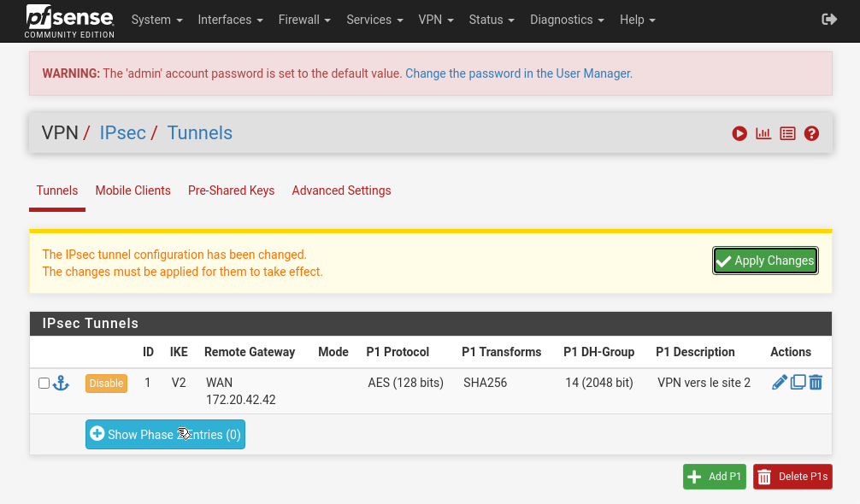Viewport: 860px width, 504px height.
Task: Go to the Pre-Shared Keys tab
Action: coord(231,190)
